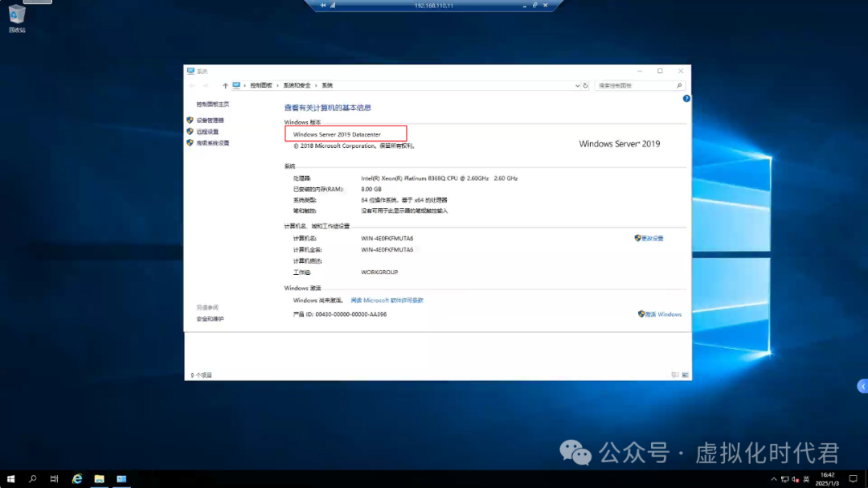Click the 查看有关计算机的基本信息 heading
Image resolution: width=868 pixels, height=488 pixels.
[328, 108]
